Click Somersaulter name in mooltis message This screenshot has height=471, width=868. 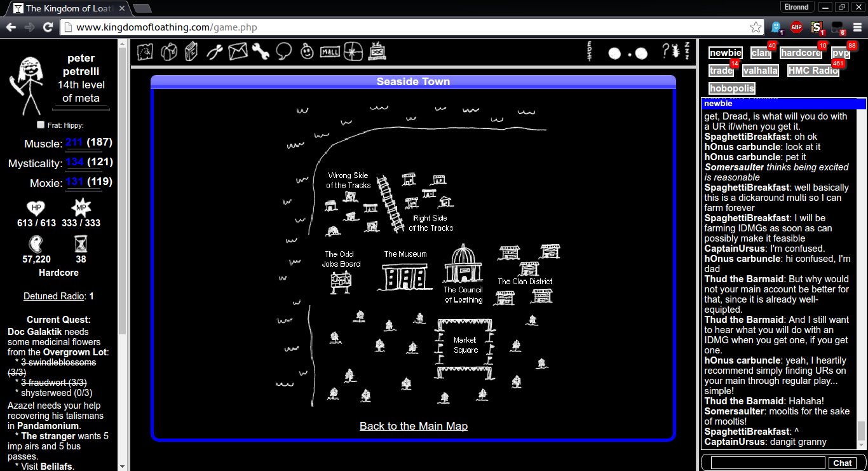(x=733, y=411)
